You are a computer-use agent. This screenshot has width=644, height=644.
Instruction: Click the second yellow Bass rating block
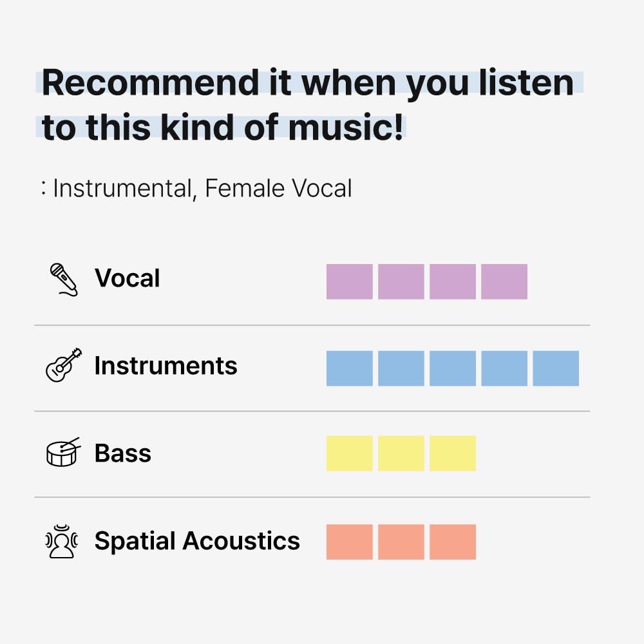[x=401, y=453]
